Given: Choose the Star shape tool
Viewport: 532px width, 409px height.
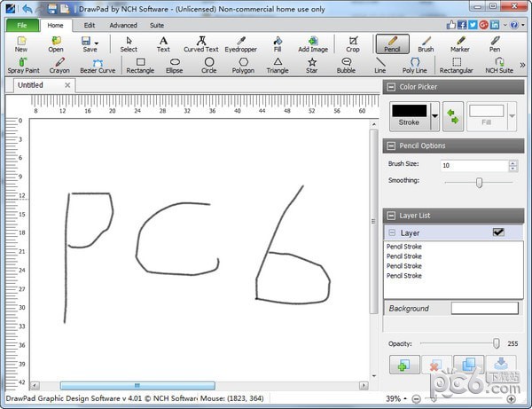Looking at the screenshot, I should click(312, 66).
